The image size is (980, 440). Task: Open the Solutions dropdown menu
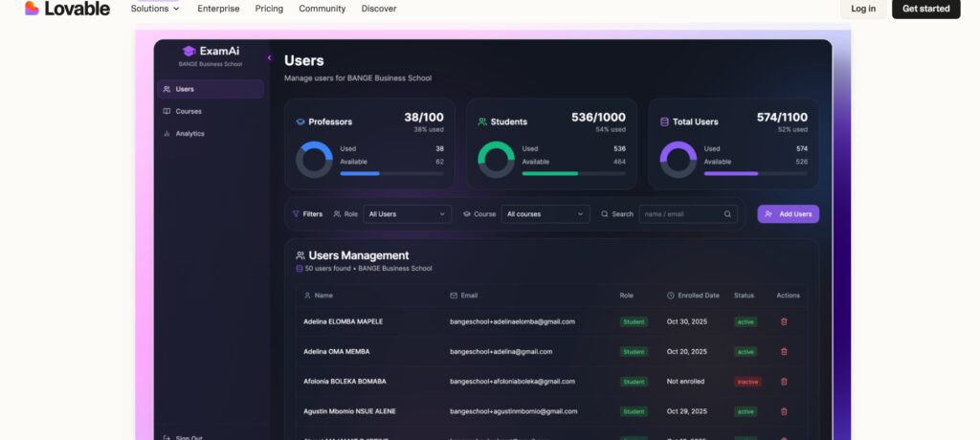155,9
